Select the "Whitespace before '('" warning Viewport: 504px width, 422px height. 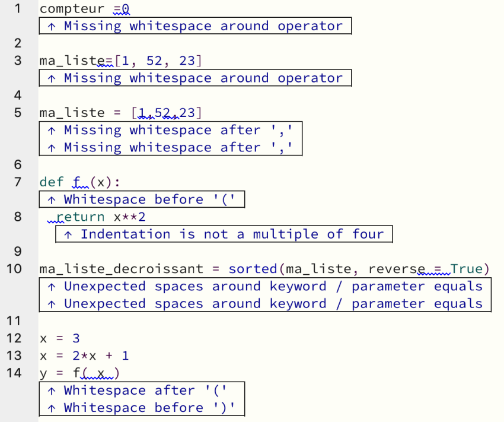(x=142, y=200)
